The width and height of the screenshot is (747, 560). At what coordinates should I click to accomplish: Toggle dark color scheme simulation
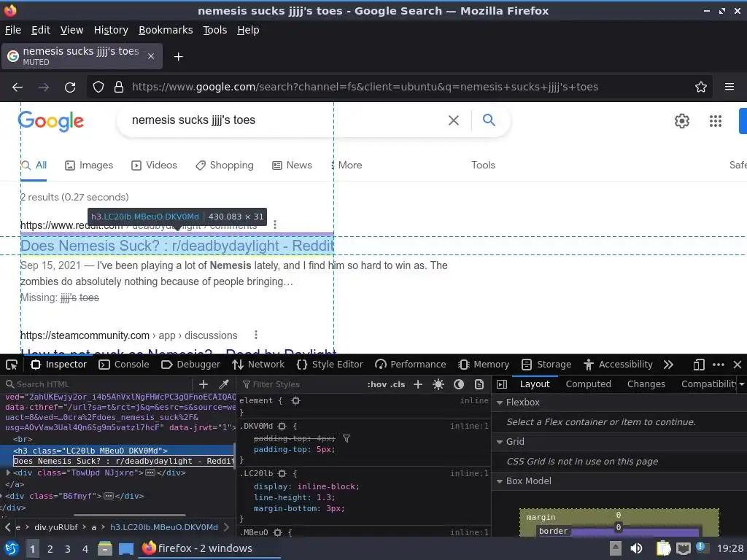459,384
